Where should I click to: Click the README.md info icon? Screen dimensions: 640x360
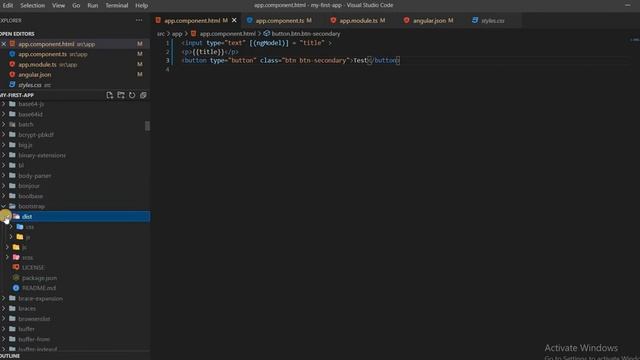pos(16,288)
